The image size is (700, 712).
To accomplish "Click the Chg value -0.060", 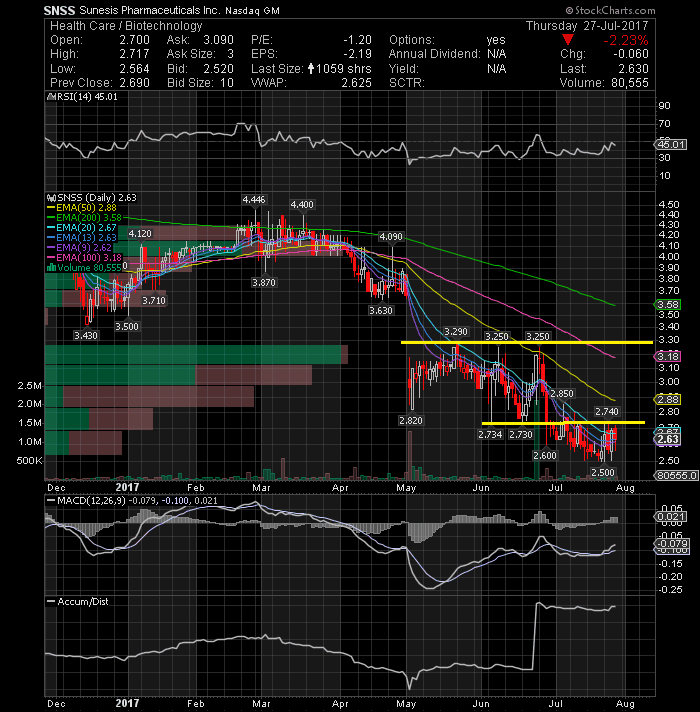I will pos(631,54).
